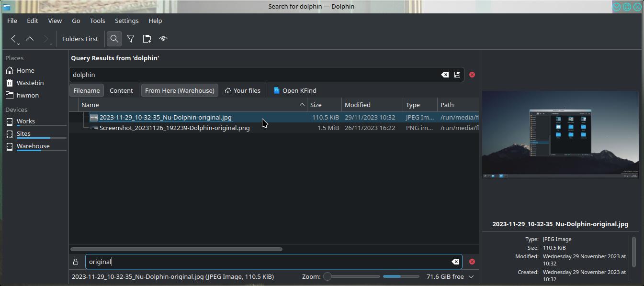Switch search mode to Content
Viewport: 644px width, 286px height.
click(121, 90)
